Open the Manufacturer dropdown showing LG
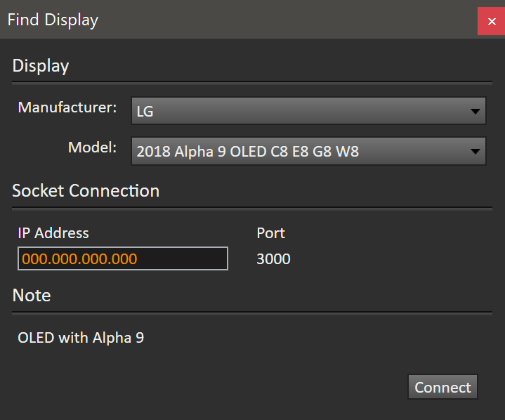This screenshot has height=420, width=505. coord(308,111)
